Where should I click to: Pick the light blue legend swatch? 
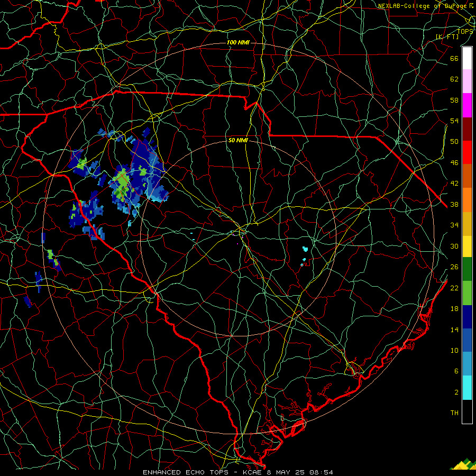(467, 364)
